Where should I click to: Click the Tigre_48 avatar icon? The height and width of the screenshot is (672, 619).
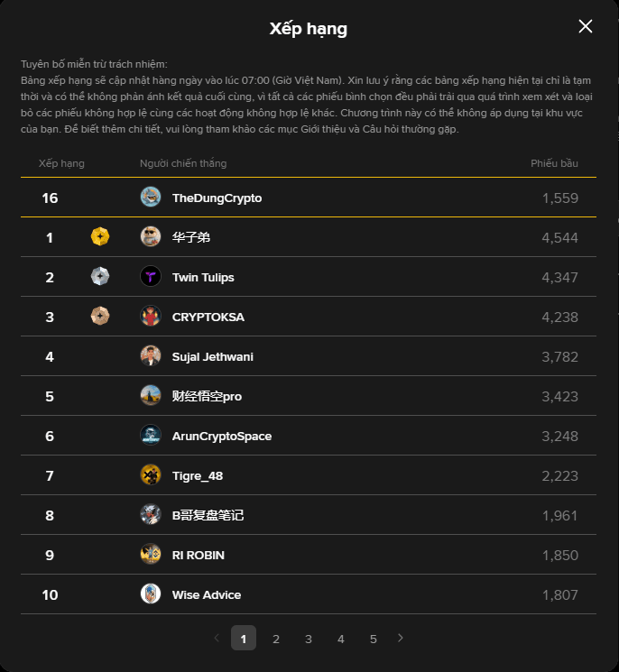[151, 475]
